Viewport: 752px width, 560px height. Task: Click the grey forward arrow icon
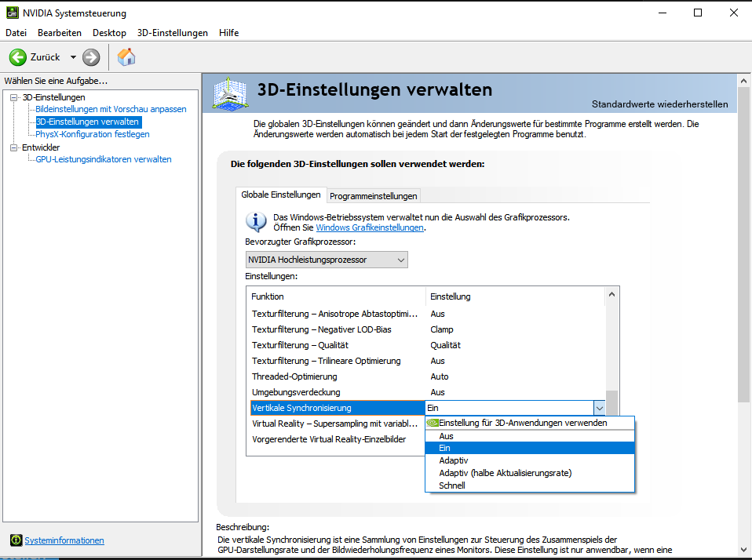(91, 57)
